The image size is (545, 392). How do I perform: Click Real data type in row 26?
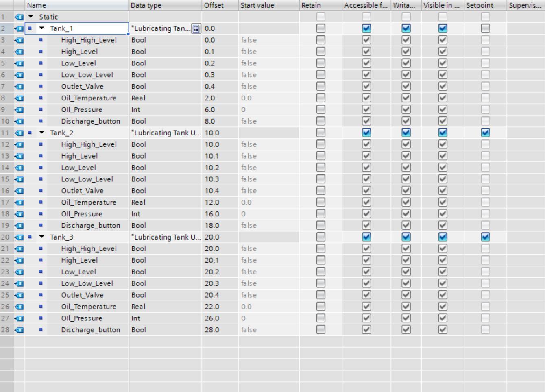coord(138,307)
